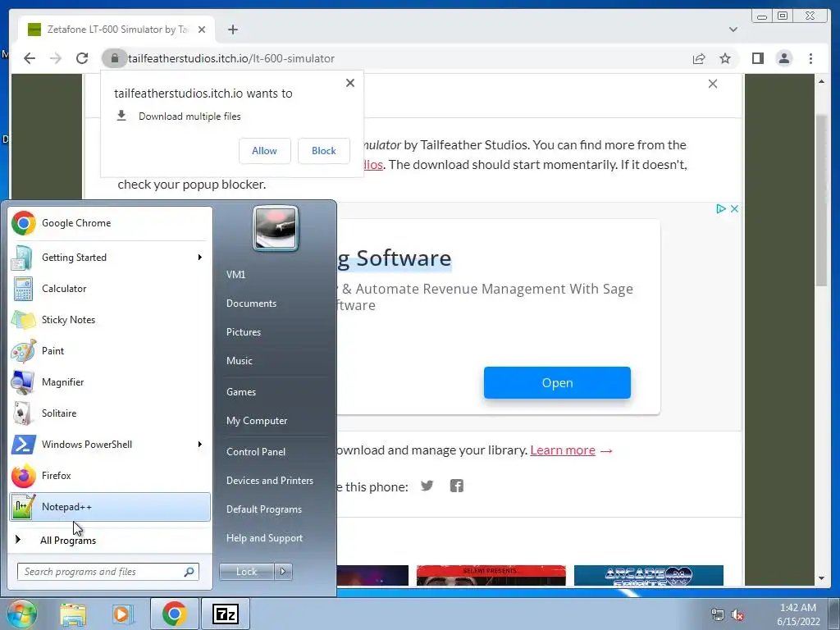Viewport: 840px width, 630px height.
Task: Open Control Panel from the Start menu
Action: tap(256, 452)
